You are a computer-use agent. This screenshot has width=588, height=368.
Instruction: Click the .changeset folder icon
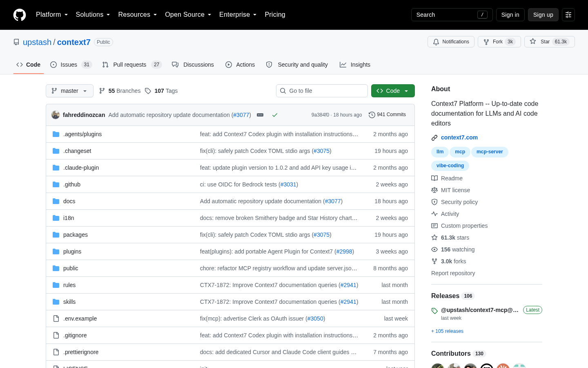(x=56, y=151)
